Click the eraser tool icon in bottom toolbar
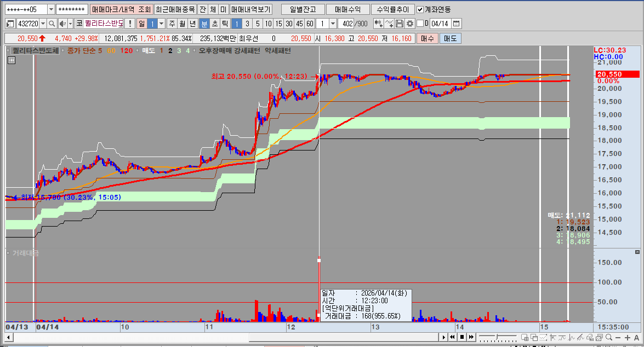This screenshot has height=347, width=644. (x=590, y=337)
